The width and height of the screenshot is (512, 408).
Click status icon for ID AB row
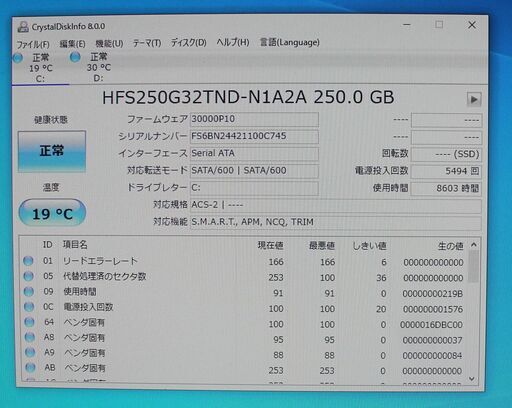coord(31,368)
